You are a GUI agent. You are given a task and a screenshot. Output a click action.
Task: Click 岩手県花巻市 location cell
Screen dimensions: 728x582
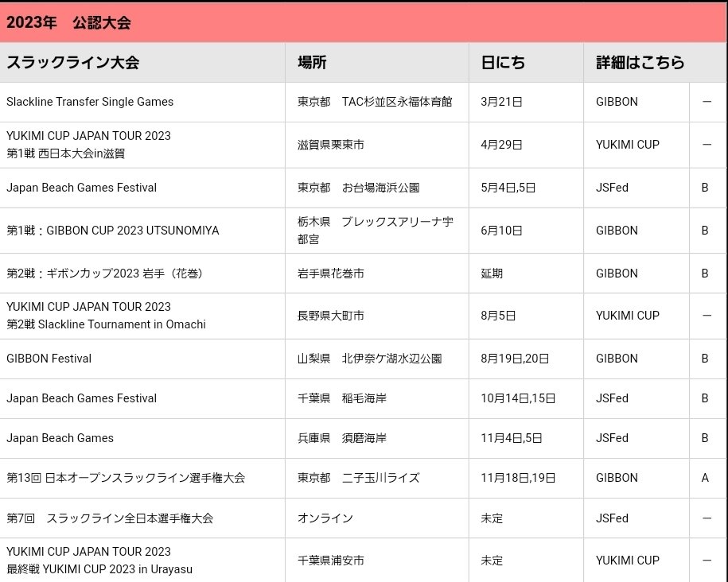coord(330,274)
